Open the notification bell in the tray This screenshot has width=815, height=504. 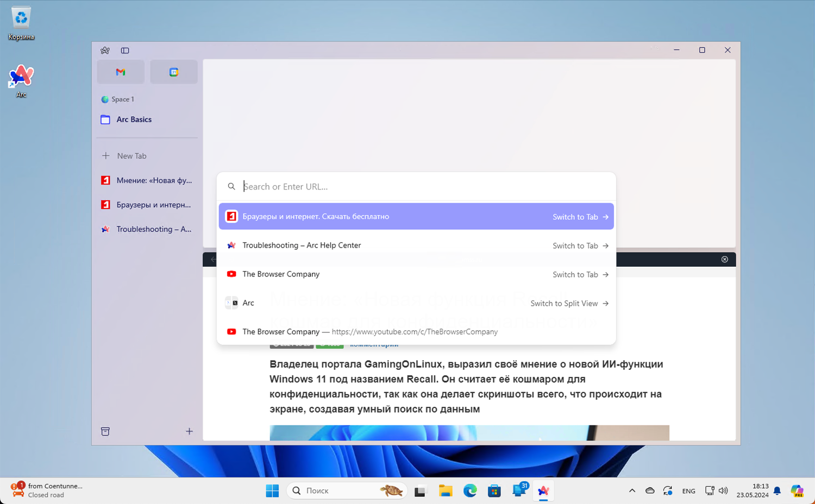(x=778, y=491)
